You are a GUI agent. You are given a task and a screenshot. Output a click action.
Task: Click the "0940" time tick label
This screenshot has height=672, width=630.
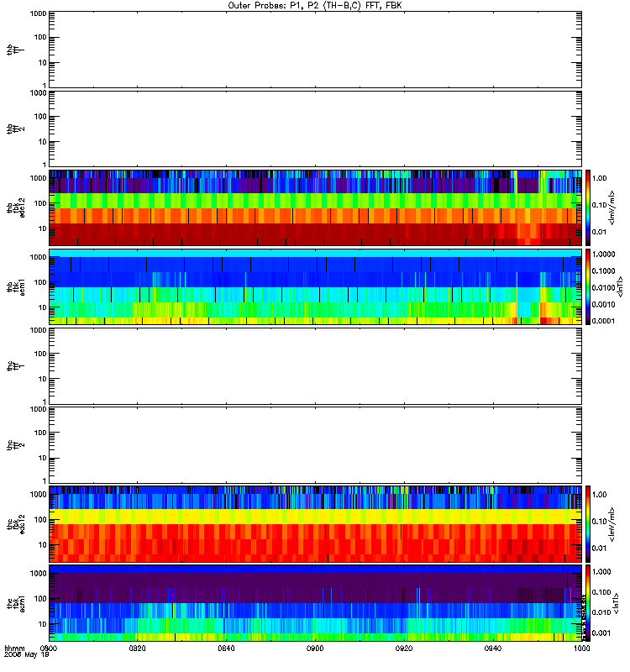point(493,648)
